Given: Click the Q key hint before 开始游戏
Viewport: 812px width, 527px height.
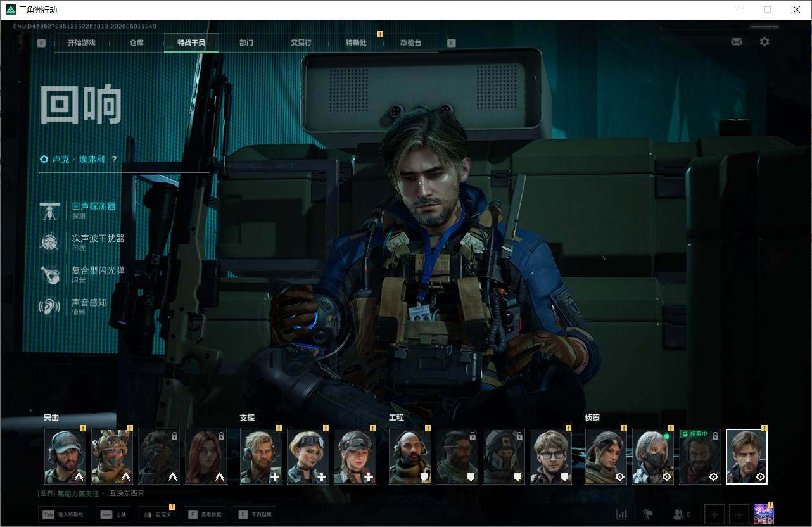Looking at the screenshot, I should (x=41, y=42).
